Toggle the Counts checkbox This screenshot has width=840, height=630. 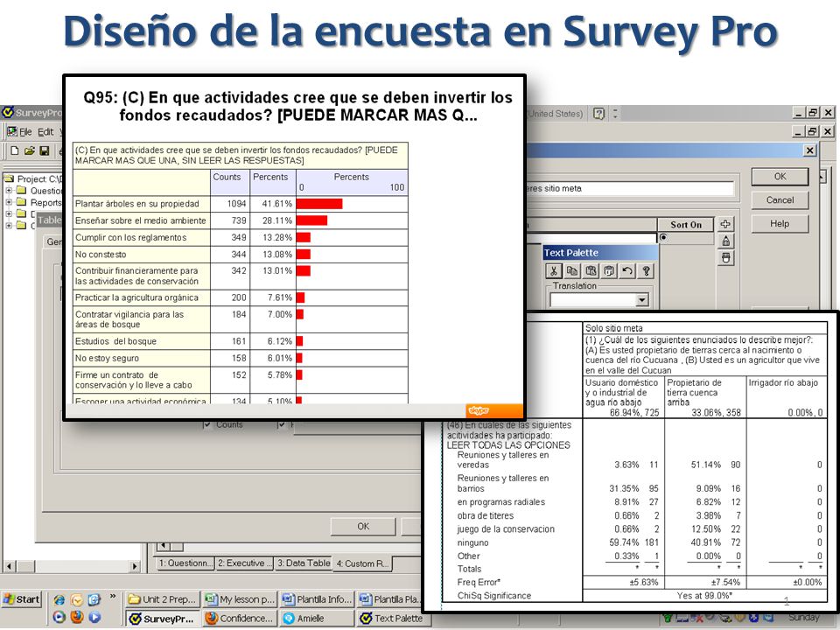tap(206, 425)
